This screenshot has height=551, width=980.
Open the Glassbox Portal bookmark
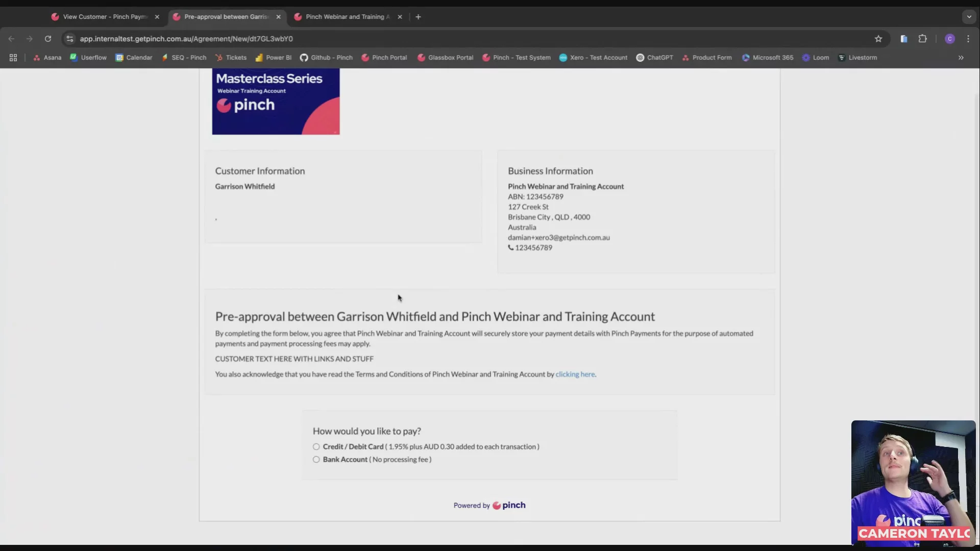pyautogui.click(x=445, y=58)
